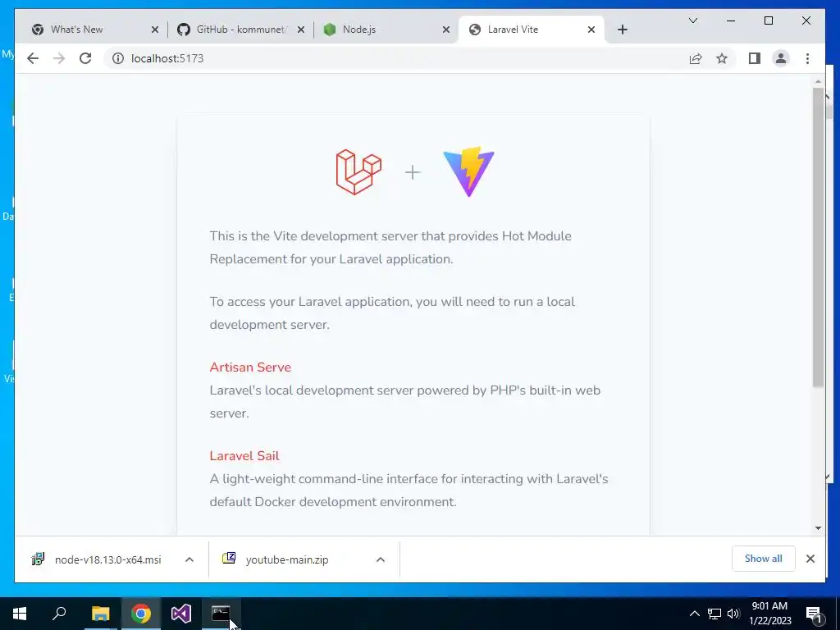Maximize the Chrome window
840x630 pixels.
[768, 21]
